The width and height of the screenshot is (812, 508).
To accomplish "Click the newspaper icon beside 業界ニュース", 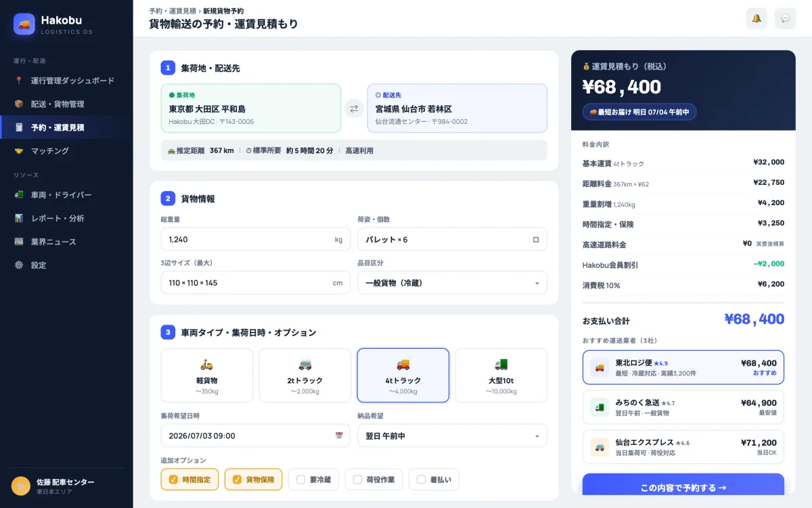I will (x=19, y=242).
